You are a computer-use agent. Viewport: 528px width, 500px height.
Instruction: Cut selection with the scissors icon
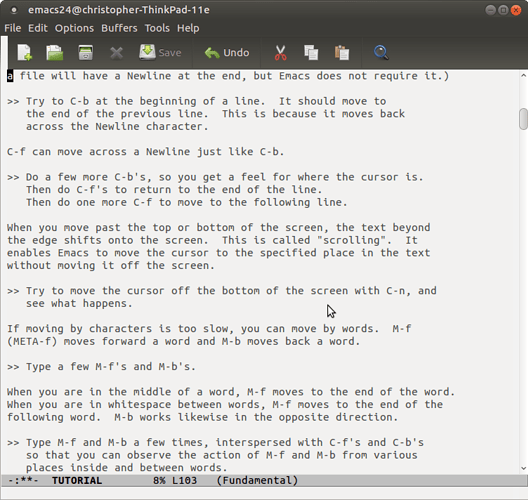pyautogui.click(x=280, y=53)
